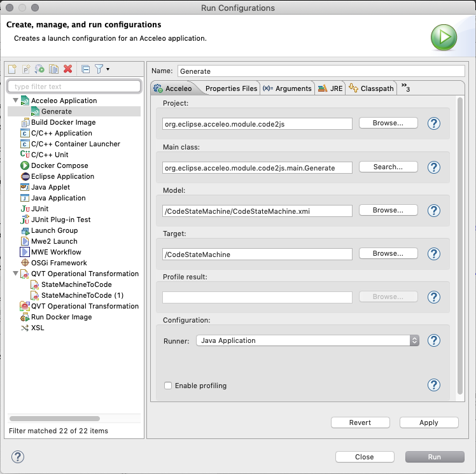
Task: Click the New launch configuration icon
Action: [12, 69]
